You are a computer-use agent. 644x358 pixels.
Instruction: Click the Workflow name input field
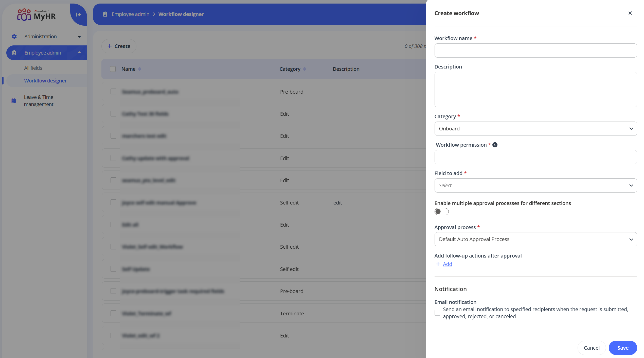(x=535, y=50)
